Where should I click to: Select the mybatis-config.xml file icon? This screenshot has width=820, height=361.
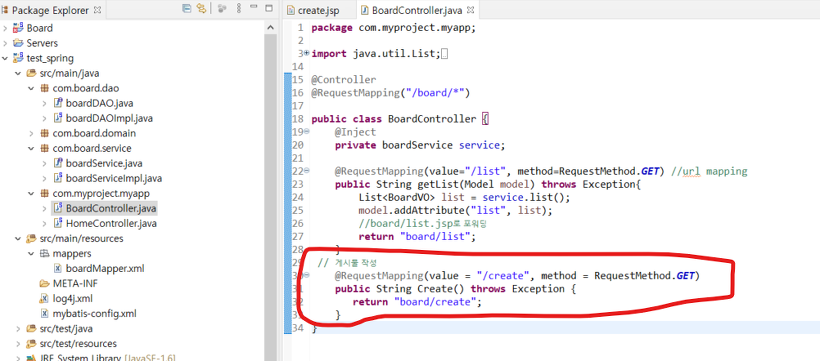(x=44, y=314)
